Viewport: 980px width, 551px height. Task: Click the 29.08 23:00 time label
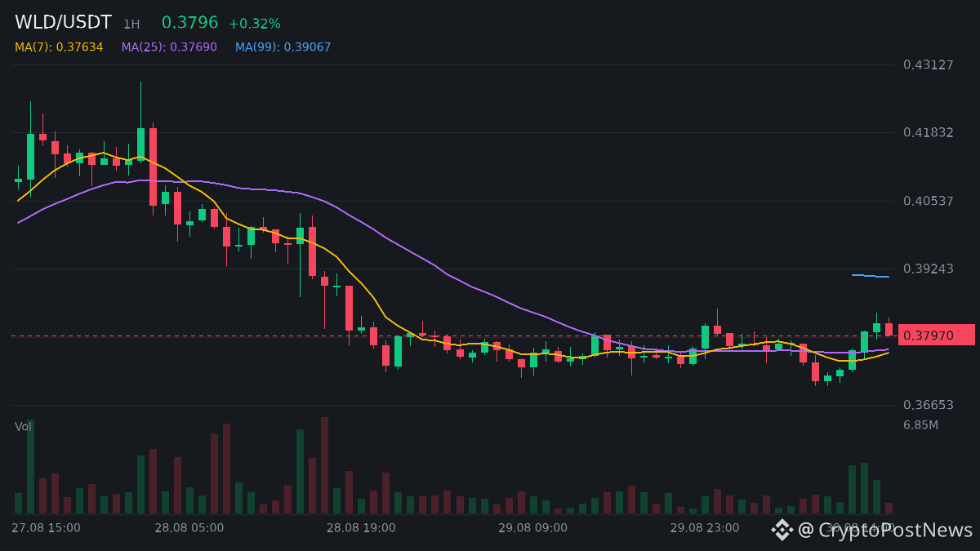tap(705, 528)
